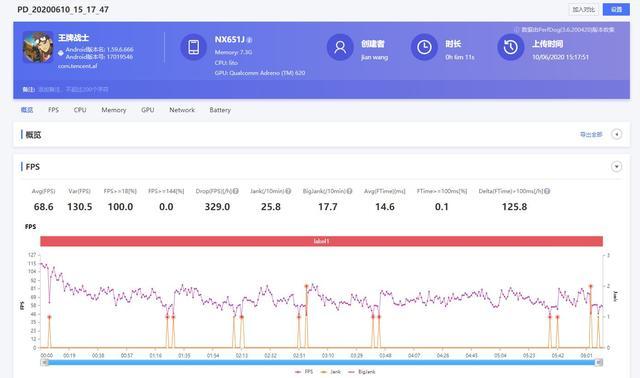The image size is (640, 378).
Task: Click the upload time history icon
Action: pyautogui.click(x=511, y=47)
